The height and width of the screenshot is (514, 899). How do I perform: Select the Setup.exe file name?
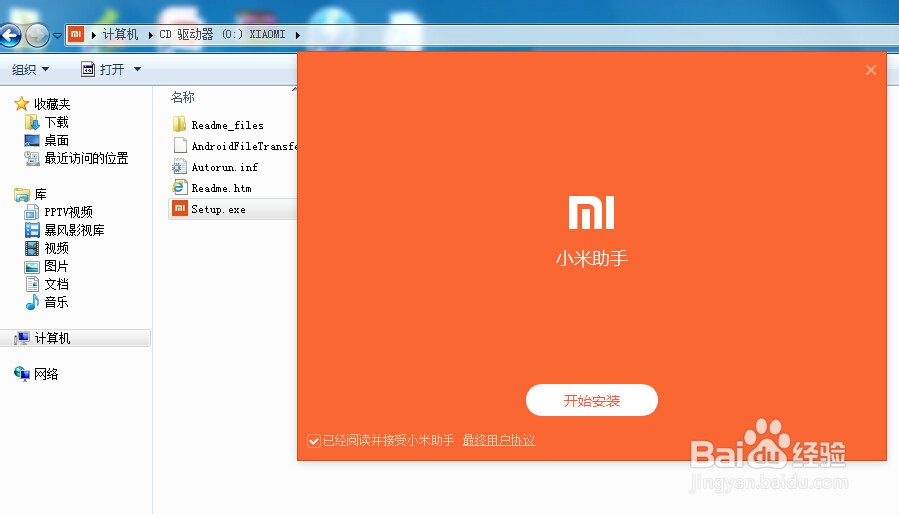pos(218,209)
